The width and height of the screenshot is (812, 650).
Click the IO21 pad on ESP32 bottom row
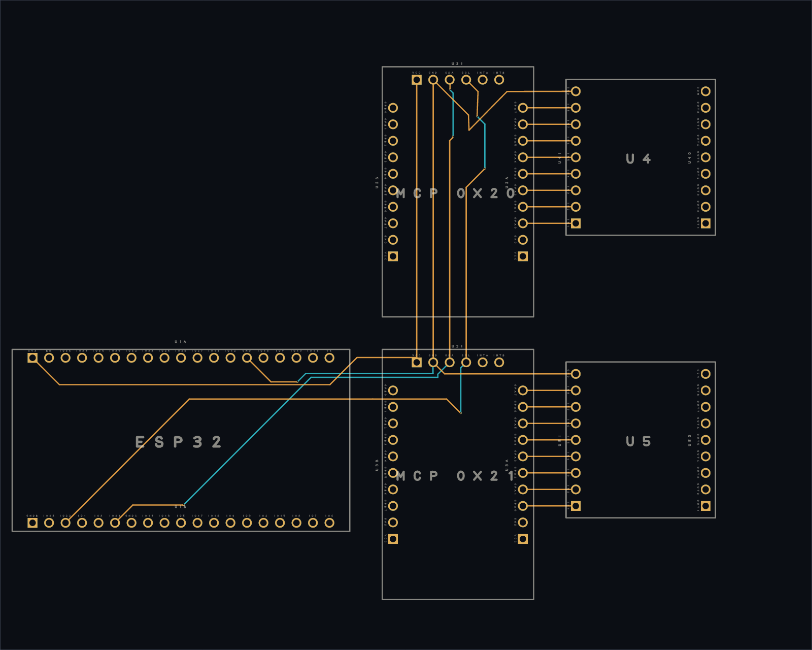coord(115,523)
